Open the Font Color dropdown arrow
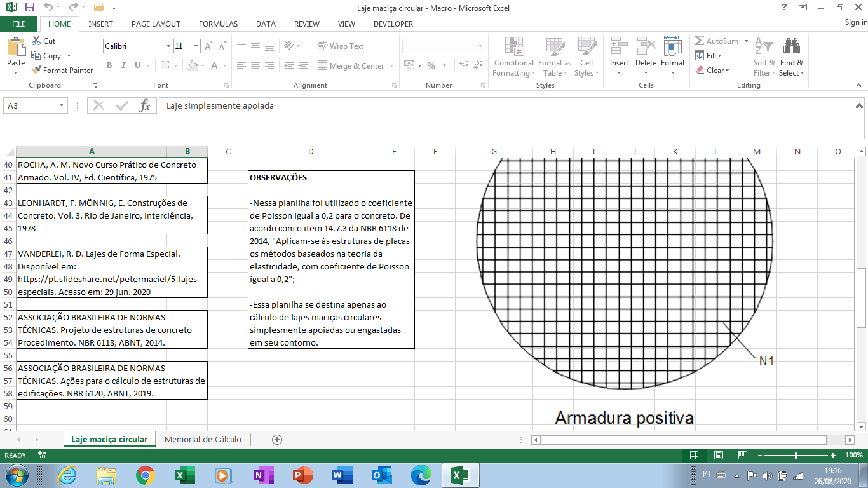 pyautogui.click(x=224, y=65)
